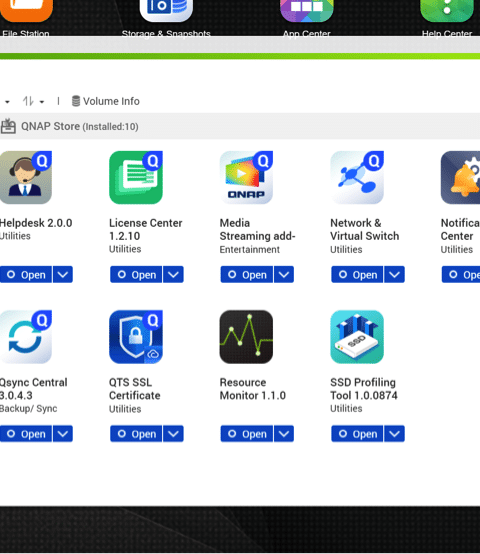480x554 pixels.
Task: Expand Media Streaming Open options arrow
Action: (x=284, y=275)
